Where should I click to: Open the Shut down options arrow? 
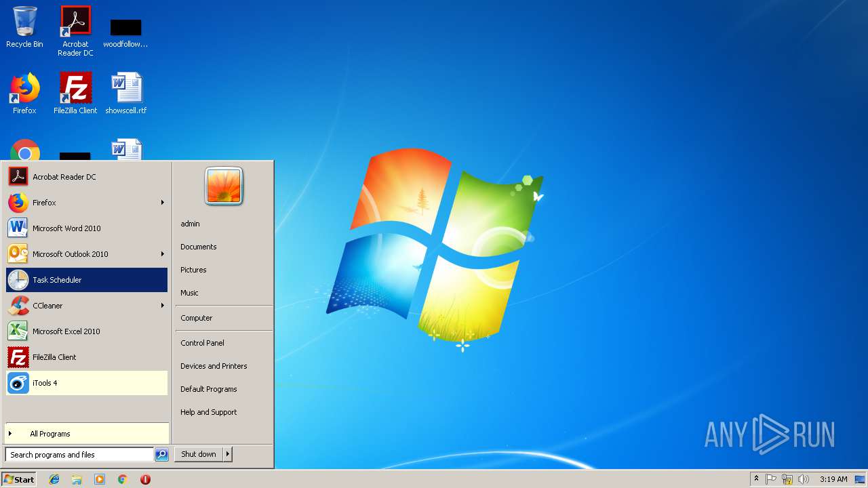point(228,454)
